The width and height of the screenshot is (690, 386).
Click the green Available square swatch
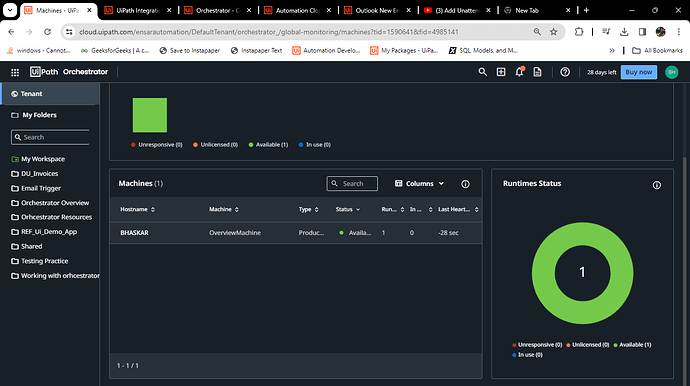(x=150, y=115)
